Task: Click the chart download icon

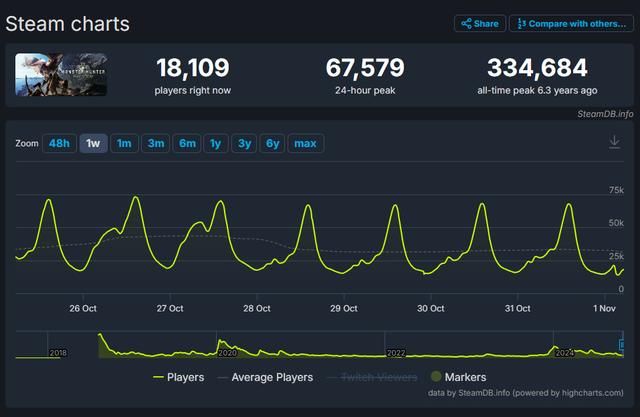Action: pos(614,142)
